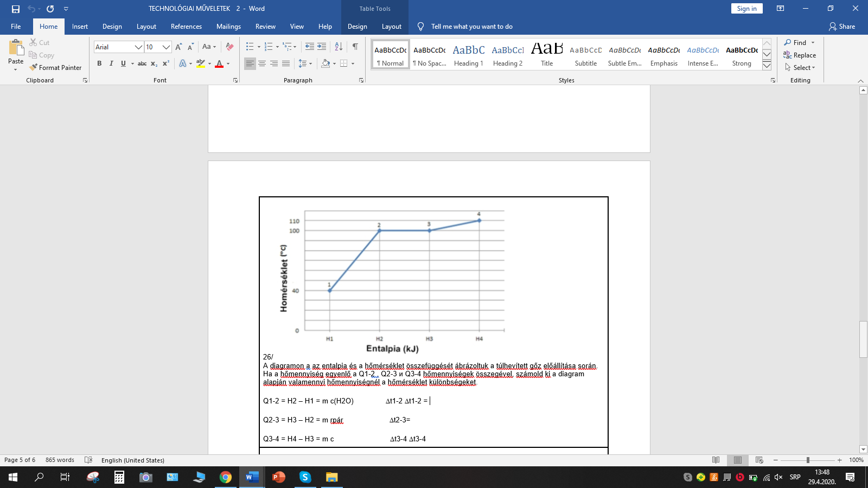Click the Sort paragraph icon
The image size is (868, 488).
[x=339, y=47]
